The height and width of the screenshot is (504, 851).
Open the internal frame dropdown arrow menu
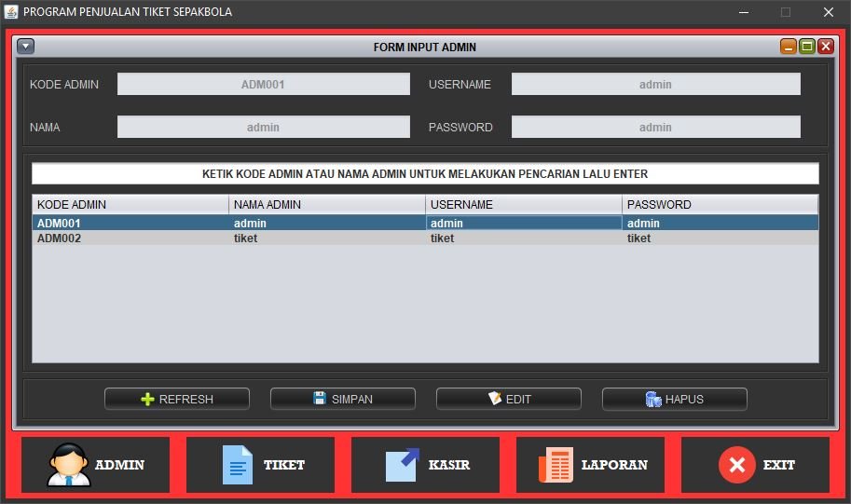(x=25, y=47)
